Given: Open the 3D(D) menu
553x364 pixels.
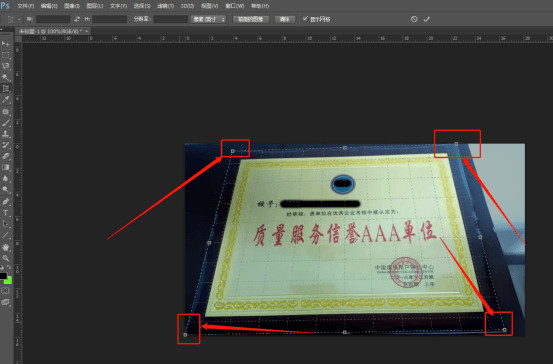Looking at the screenshot, I should (x=187, y=6).
